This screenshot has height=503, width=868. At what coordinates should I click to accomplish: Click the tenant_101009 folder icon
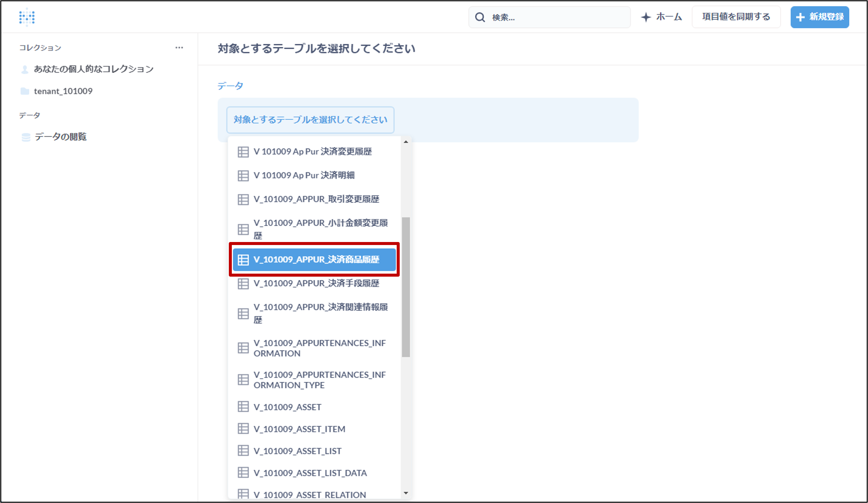pyautogui.click(x=25, y=91)
